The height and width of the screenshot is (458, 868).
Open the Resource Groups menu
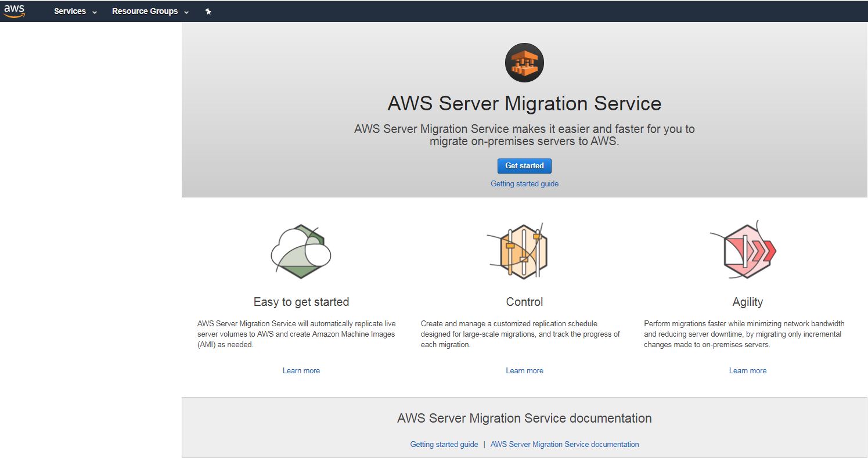click(145, 11)
